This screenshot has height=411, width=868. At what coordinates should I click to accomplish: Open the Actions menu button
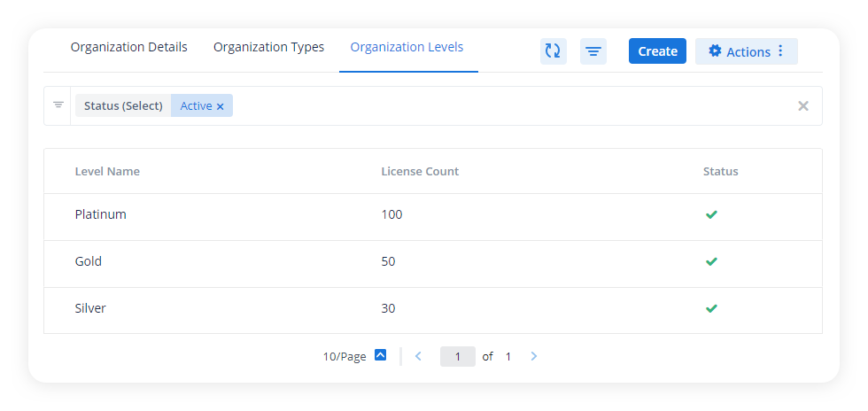click(x=746, y=51)
